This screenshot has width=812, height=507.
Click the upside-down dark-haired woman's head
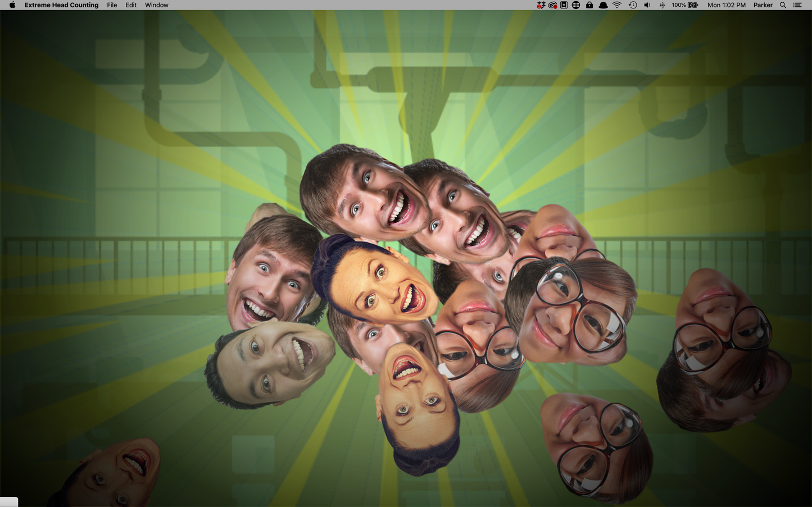pyautogui.click(x=419, y=409)
